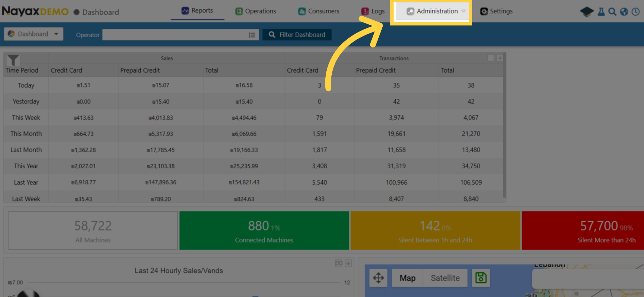Click the Reports chart icon
Image resolution: width=644 pixels, height=297 pixels.
pos(185,11)
